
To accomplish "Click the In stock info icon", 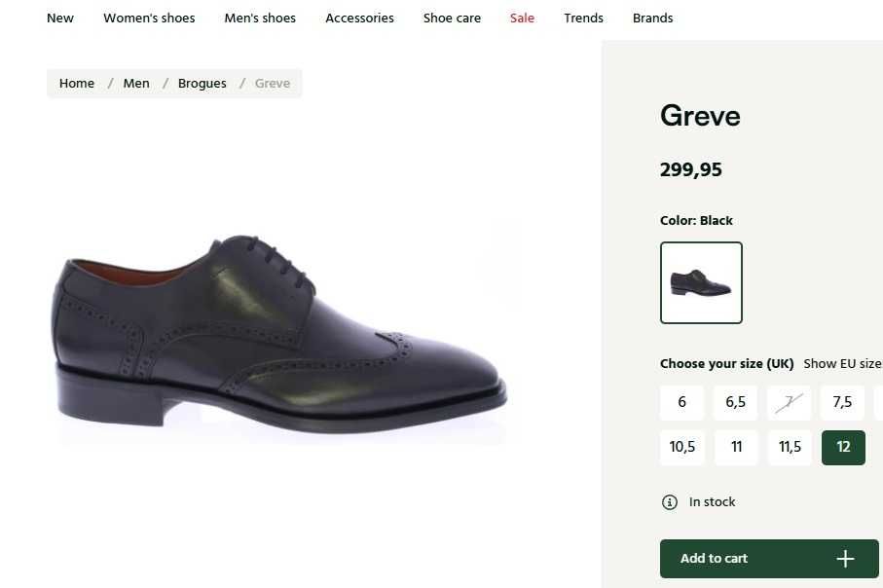I will pos(670,502).
